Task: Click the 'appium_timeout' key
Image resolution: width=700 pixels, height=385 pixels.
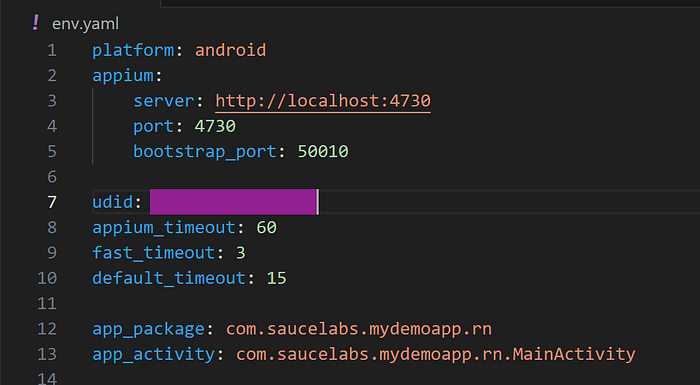Action: tap(164, 228)
